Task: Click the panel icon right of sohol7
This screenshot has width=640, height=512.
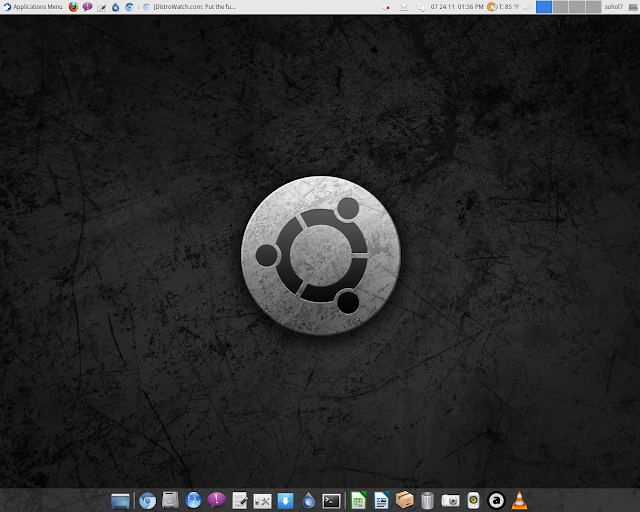Action: [x=633, y=7]
